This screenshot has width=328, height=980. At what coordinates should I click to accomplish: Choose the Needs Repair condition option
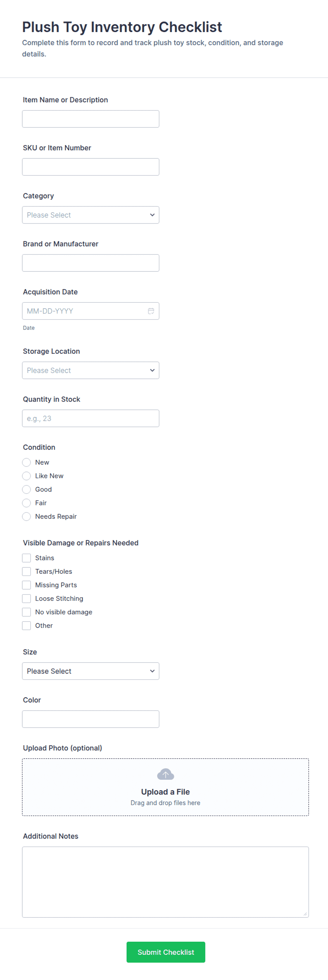click(x=26, y=516)
